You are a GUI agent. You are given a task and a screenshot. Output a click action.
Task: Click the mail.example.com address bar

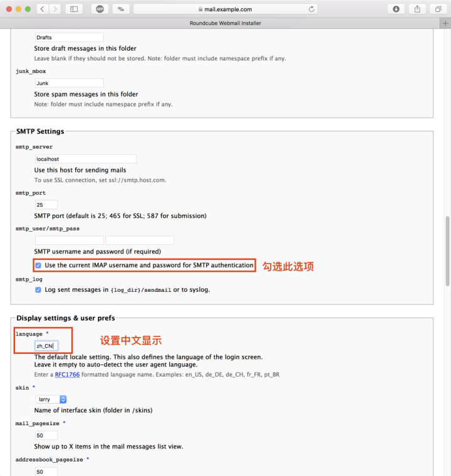coord(224,9)
